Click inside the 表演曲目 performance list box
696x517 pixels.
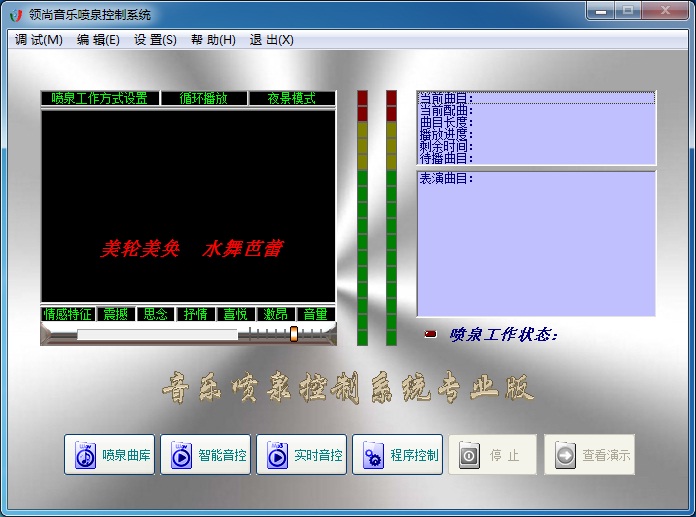click(x=535, y=245)
